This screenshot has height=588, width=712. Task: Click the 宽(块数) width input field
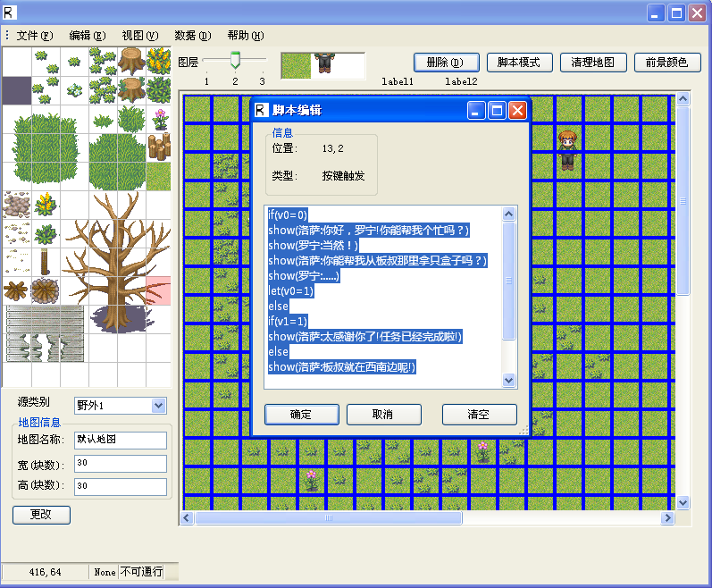pos(121,464)
